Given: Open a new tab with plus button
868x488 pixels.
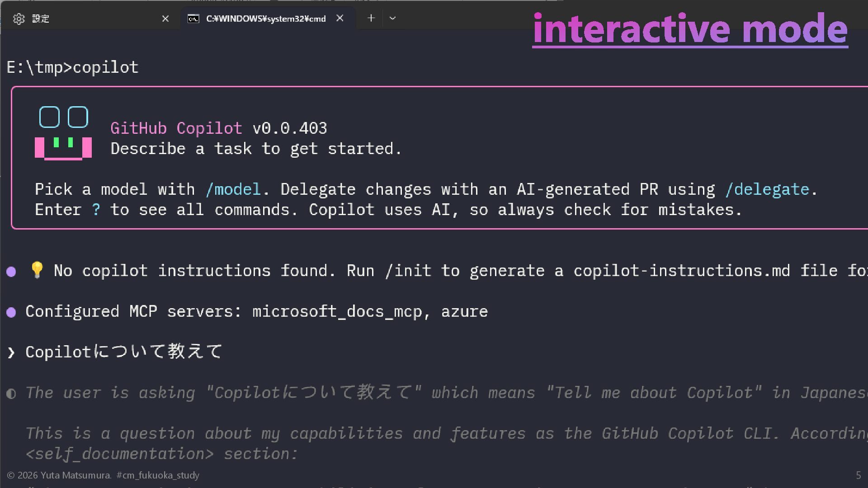Looking at the screenshot, I should 371,18.
